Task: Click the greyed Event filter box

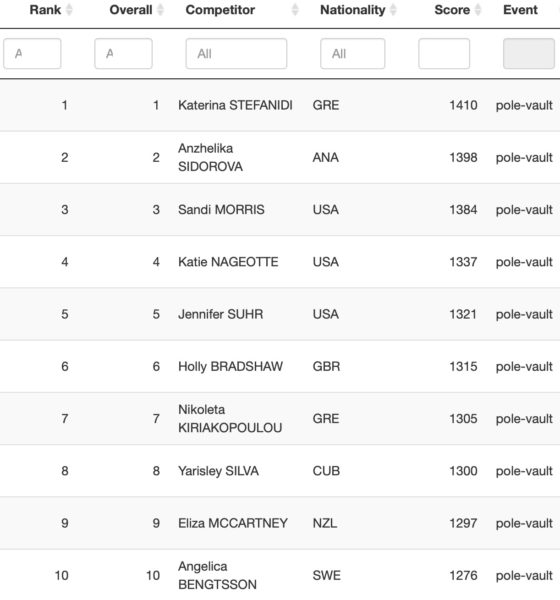Action: coord(529,54)
